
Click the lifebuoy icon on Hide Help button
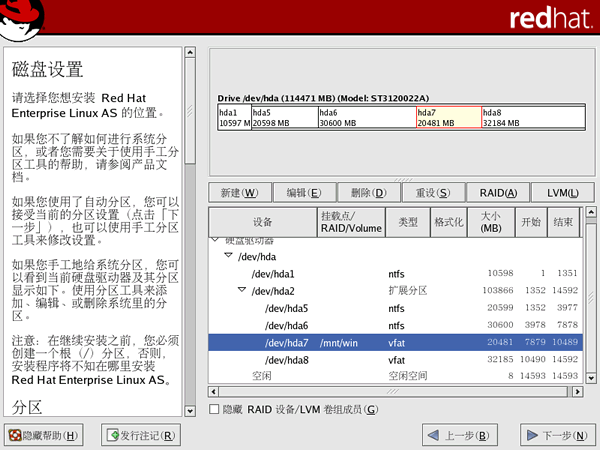coord(15,435)
